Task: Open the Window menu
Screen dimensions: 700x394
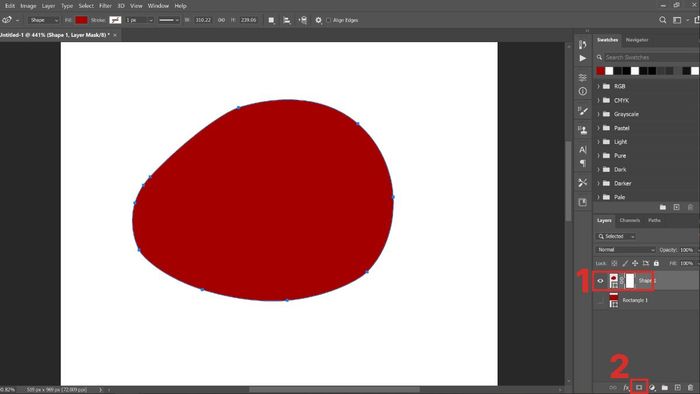Action: (158, 6)
